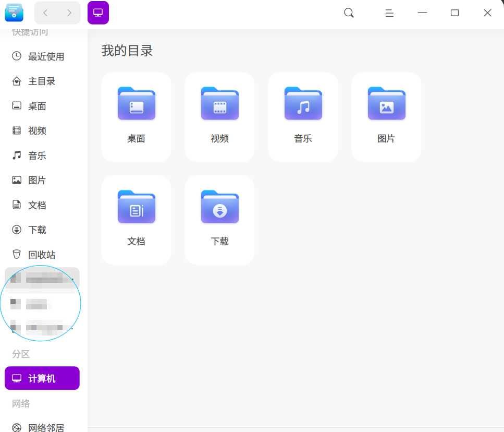Click the monitor icon in the 计算机 item
The width and height of the screenshot is (504, 432).
click(17, 378)
